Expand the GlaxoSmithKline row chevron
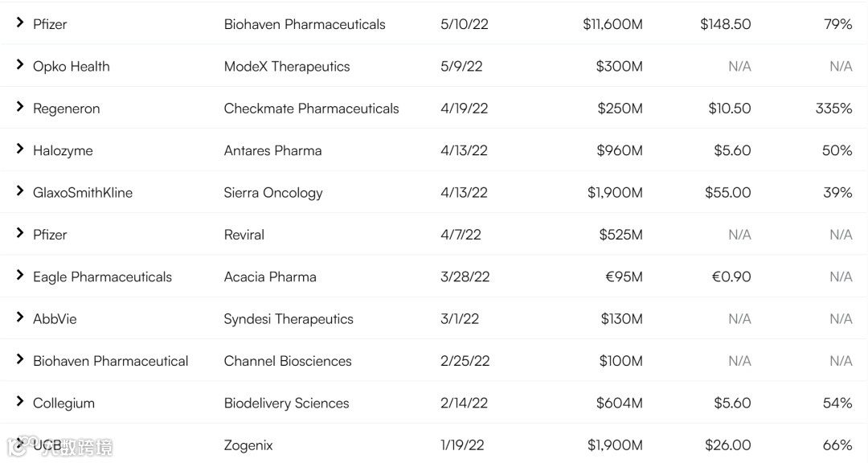 pyautogui.click(x=20, y=191)
